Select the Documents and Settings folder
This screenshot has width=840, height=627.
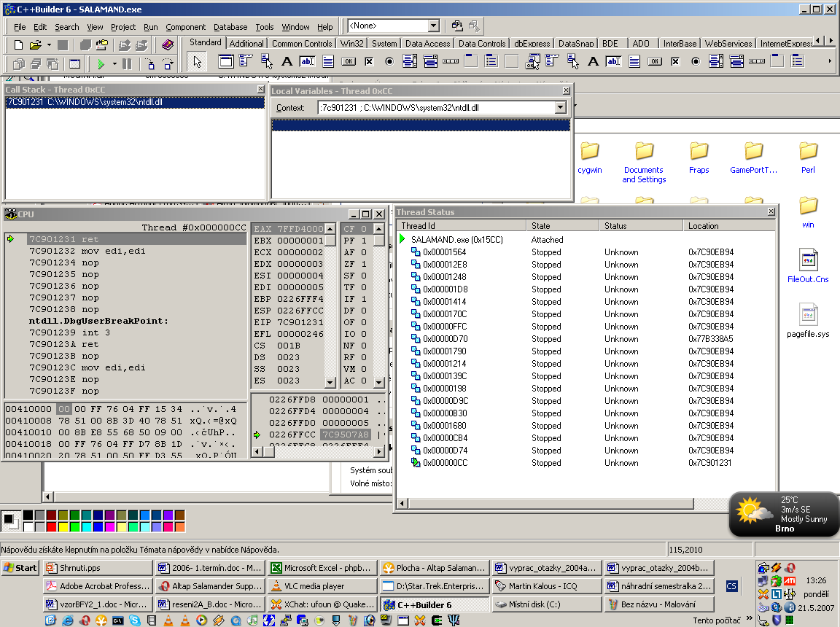pyautogui.click(x=644, y=163)
